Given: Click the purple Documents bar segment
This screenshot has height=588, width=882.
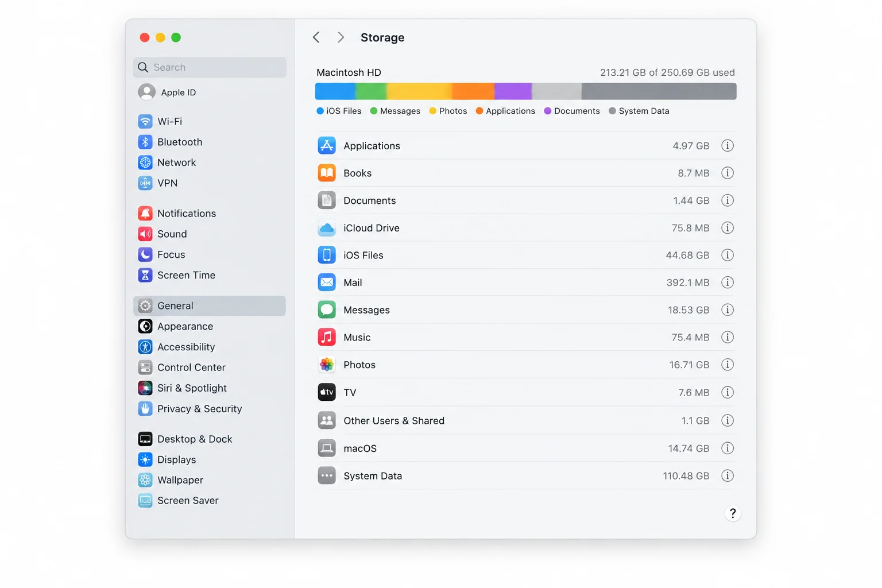Looking at the screenshot, I should coord(513,91).
